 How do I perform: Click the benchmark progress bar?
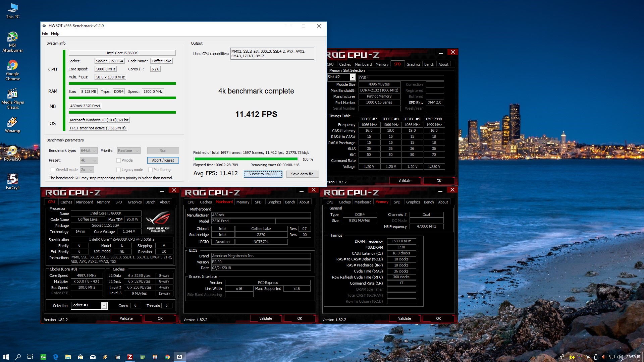tap(246, 159)
